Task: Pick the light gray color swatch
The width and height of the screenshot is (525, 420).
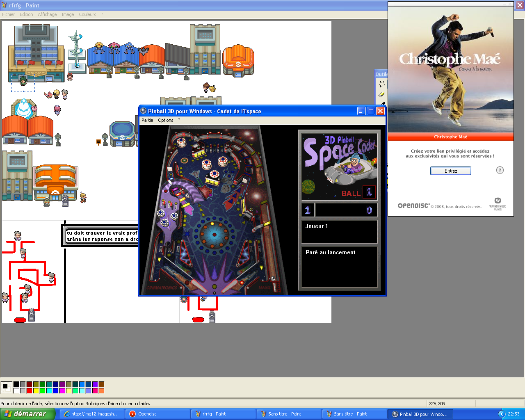Action: click(x=23, y=391)
